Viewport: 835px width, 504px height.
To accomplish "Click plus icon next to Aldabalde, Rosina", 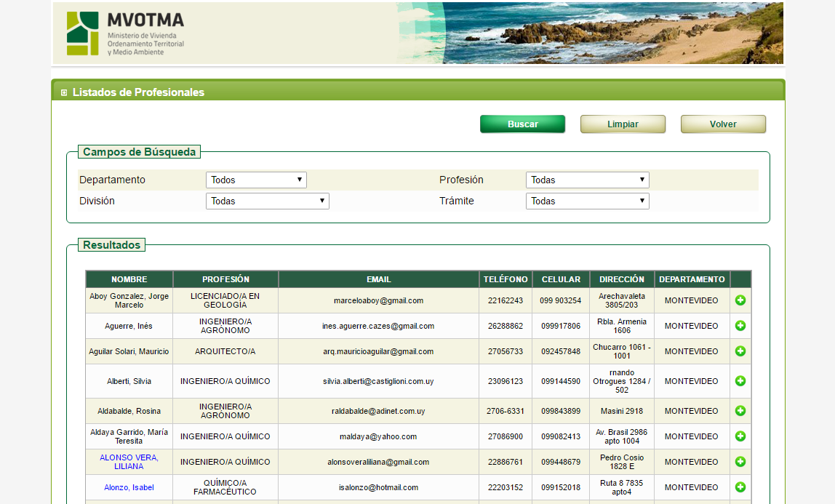I will tap(740, 411).
